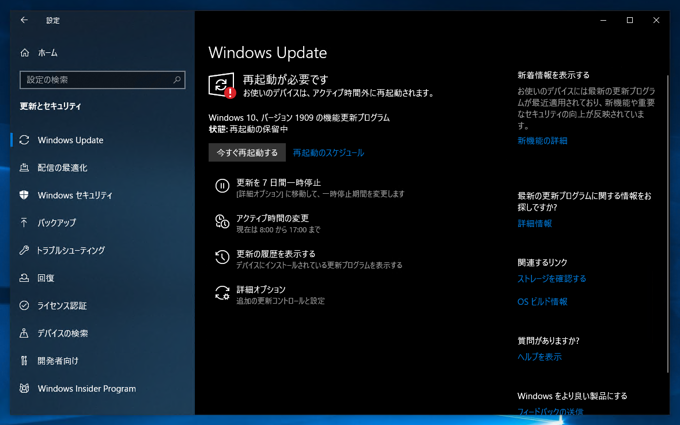The height and width of the screenshot is (425, 680).
Task: Click the デバイスの検索 person icon
Action: (x=24, y=333)
